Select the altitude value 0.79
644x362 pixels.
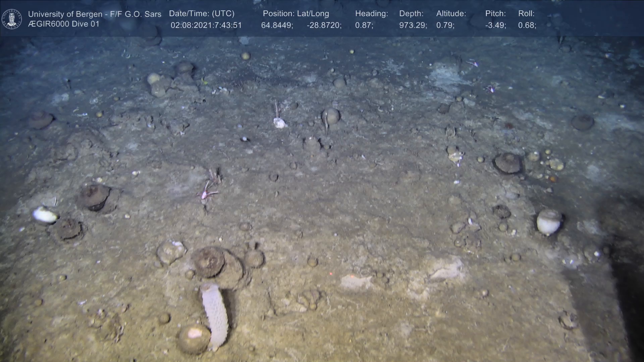click(445, 25)
